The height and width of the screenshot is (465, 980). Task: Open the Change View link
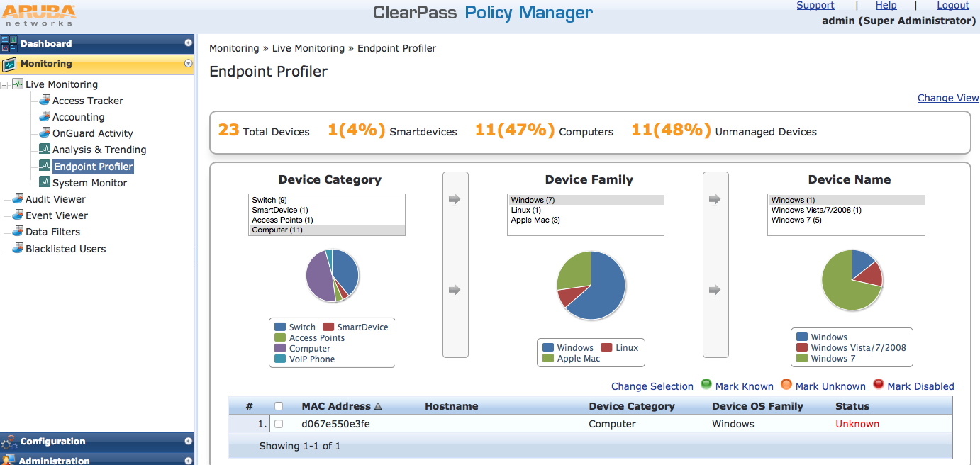pyautogui.click(x=947, y=98)
